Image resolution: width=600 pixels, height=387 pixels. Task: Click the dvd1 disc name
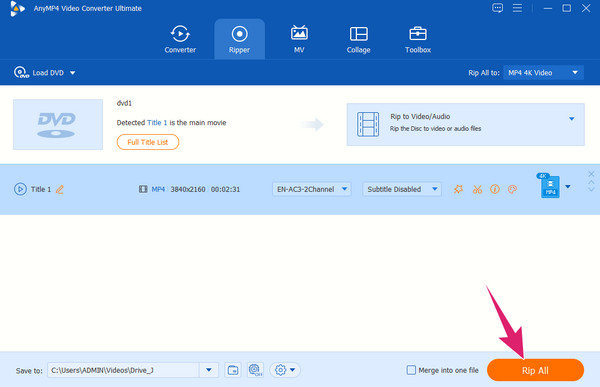pyautogui.click(x=124, y=103)
